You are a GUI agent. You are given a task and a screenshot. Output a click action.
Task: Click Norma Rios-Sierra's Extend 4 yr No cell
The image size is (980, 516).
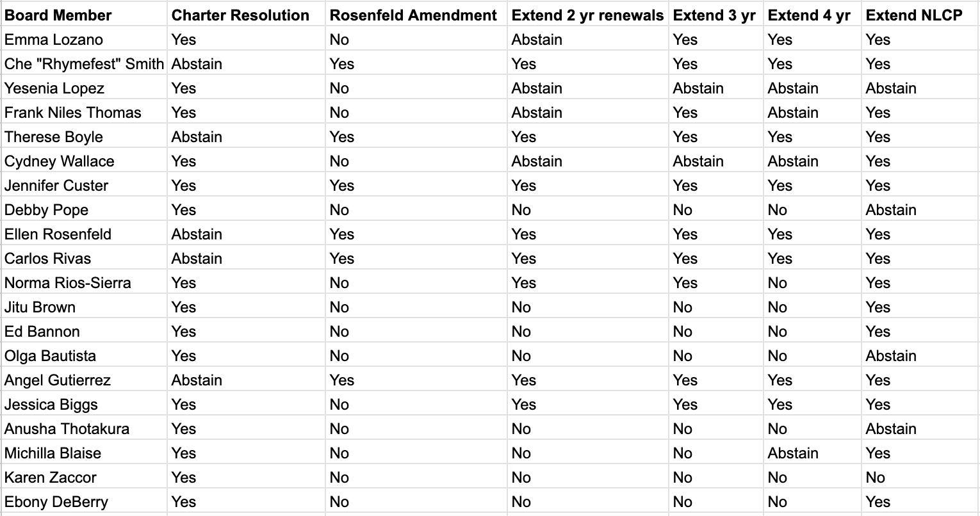(x=813, y=282)
